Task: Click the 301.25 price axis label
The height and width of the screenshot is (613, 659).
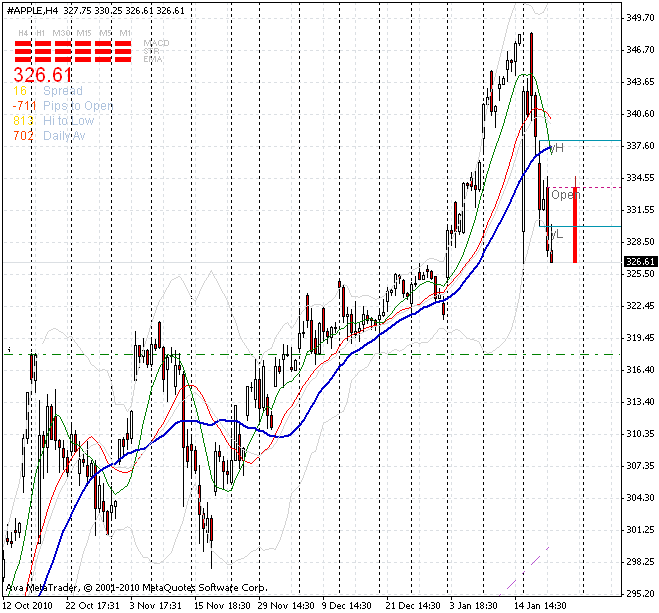Action: coord(640,530)
